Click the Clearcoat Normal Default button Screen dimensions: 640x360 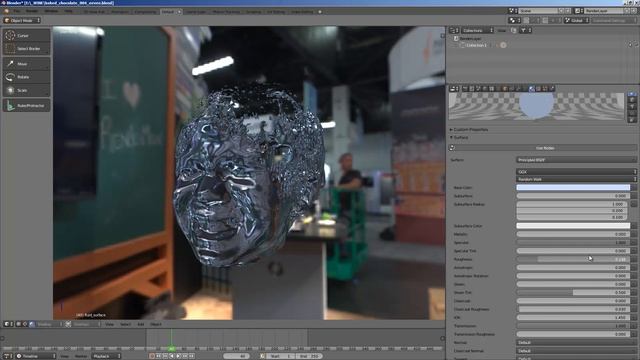(x=576, y=351)
